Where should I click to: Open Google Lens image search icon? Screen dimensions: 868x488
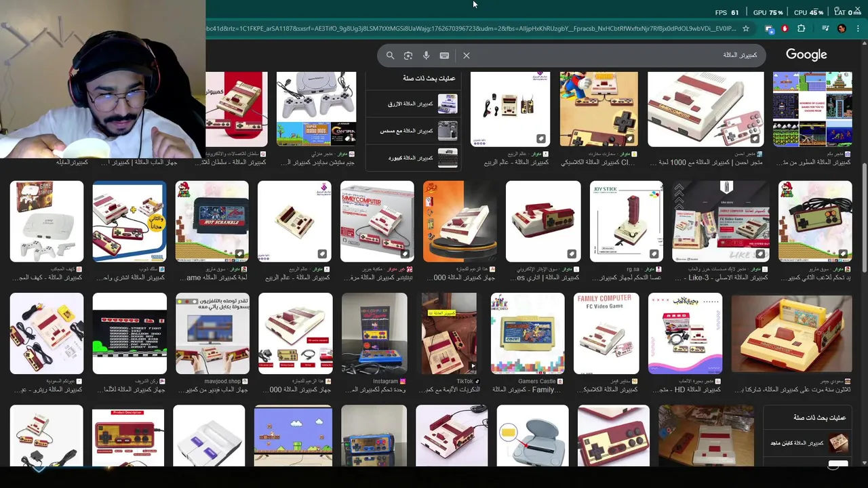click(408, 56)
